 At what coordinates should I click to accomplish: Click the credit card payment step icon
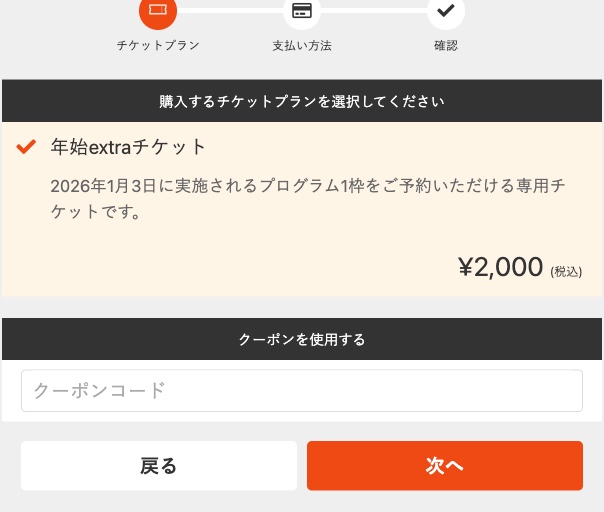click(x=302, y=11)
